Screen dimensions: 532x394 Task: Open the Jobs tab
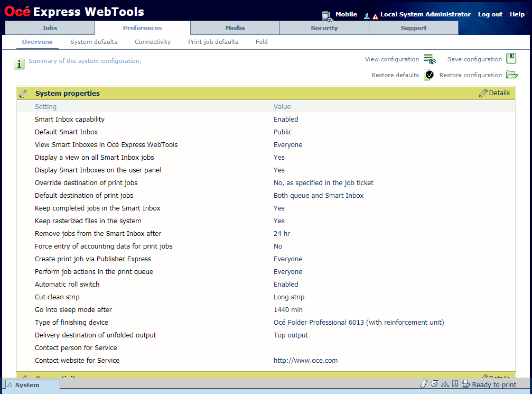click(50, 28)
